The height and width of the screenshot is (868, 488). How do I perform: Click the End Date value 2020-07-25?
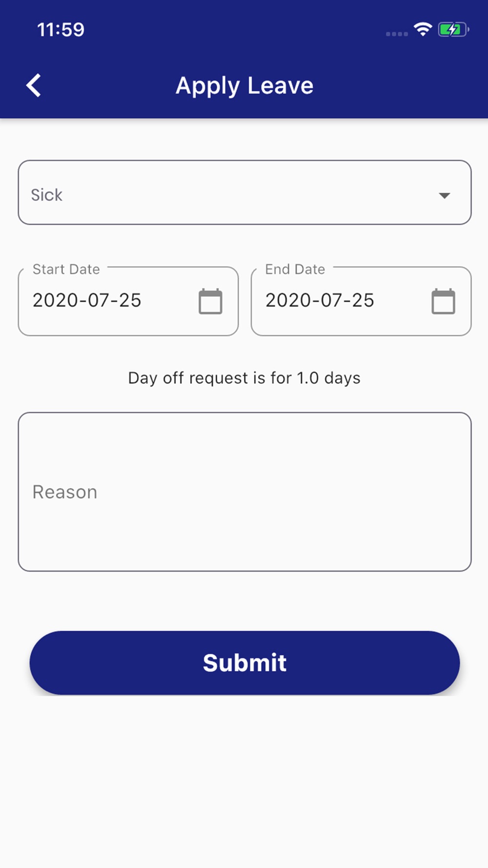pyautogui.click(x=320, y=300)
